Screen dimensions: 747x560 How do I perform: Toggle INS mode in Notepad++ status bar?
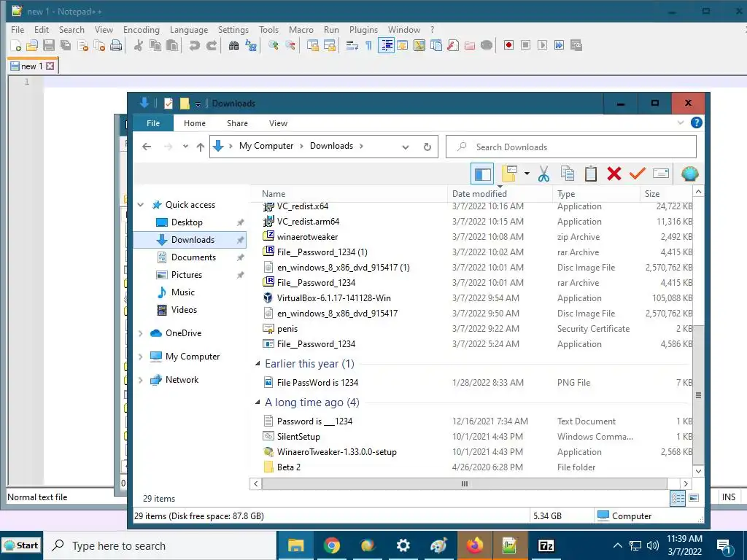[x=729, y=497]
